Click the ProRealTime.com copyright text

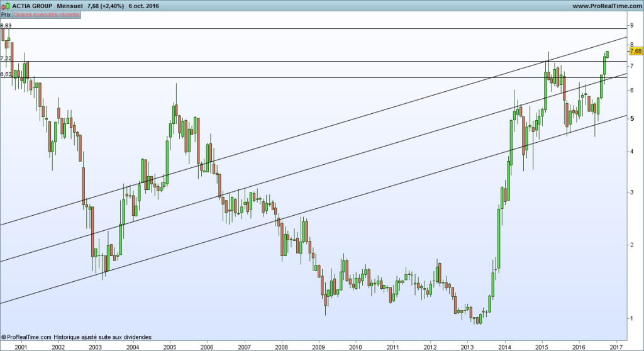(26, 337)
